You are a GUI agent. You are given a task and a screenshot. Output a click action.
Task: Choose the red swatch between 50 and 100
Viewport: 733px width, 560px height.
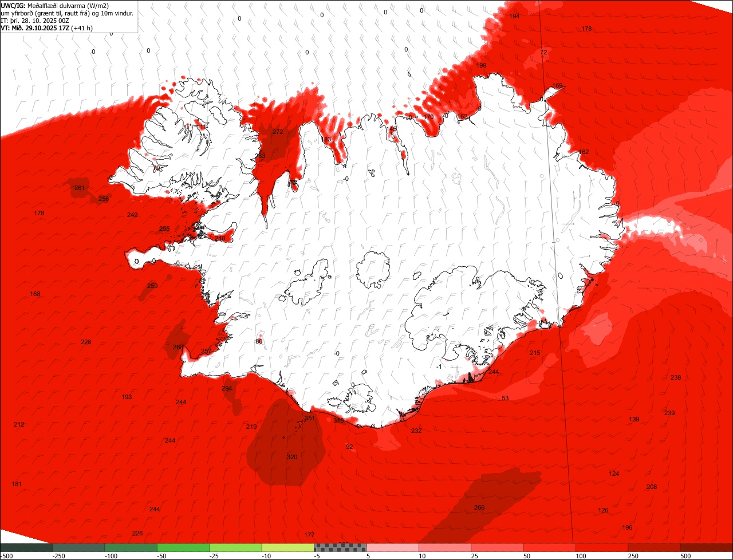point(550,547)
